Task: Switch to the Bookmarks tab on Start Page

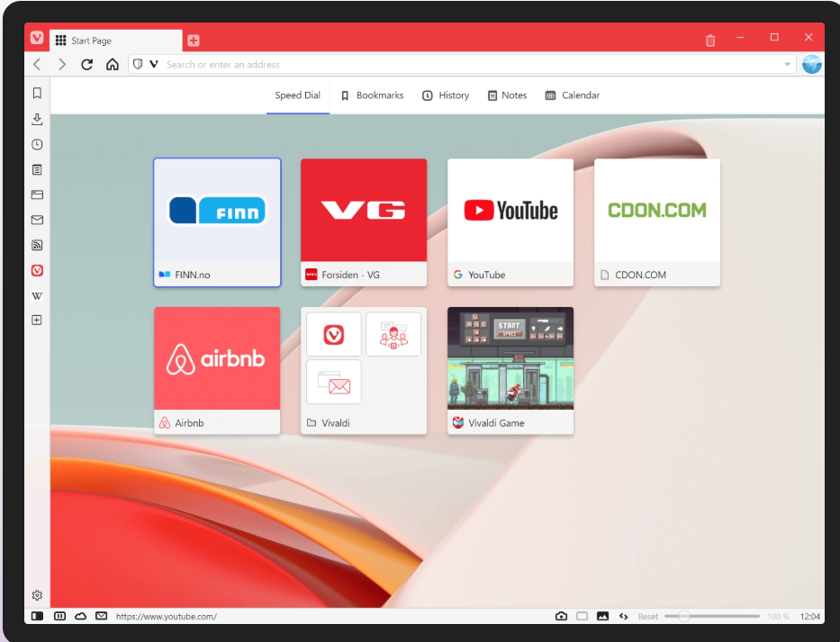Action: point(373,95)
